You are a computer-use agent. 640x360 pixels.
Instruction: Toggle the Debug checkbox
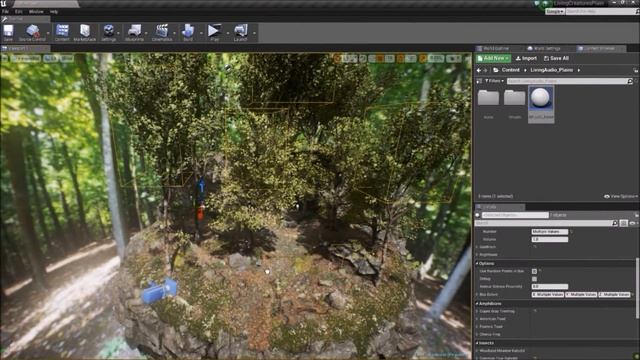coord(534,279)
